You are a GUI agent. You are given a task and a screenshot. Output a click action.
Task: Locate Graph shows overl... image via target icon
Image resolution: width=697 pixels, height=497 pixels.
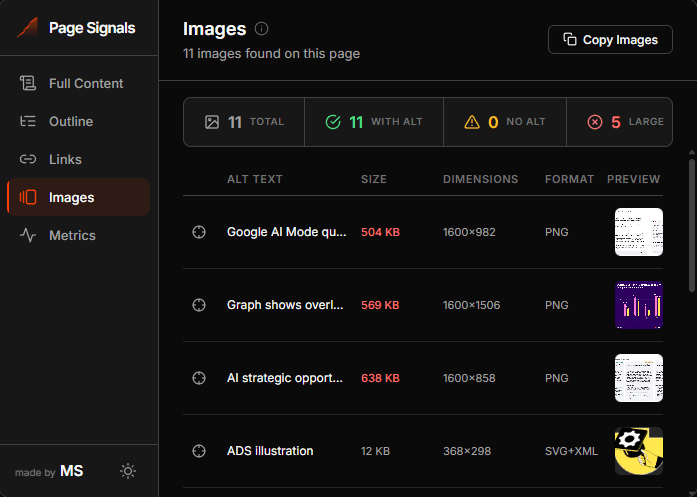pos(199,305)
